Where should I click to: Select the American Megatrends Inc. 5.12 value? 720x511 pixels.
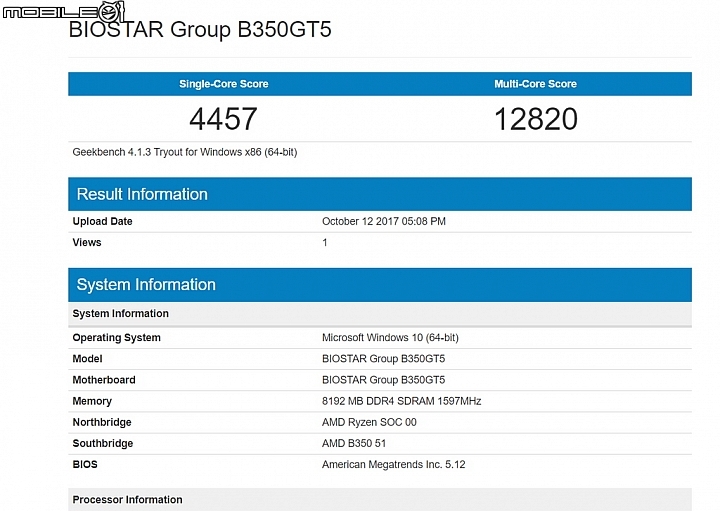394,464
